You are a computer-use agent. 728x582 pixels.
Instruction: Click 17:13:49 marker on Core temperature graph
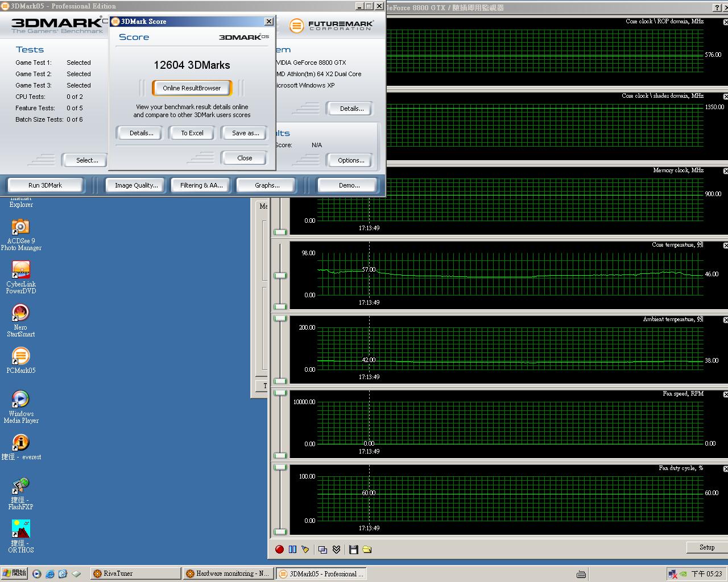coord(369,302)
